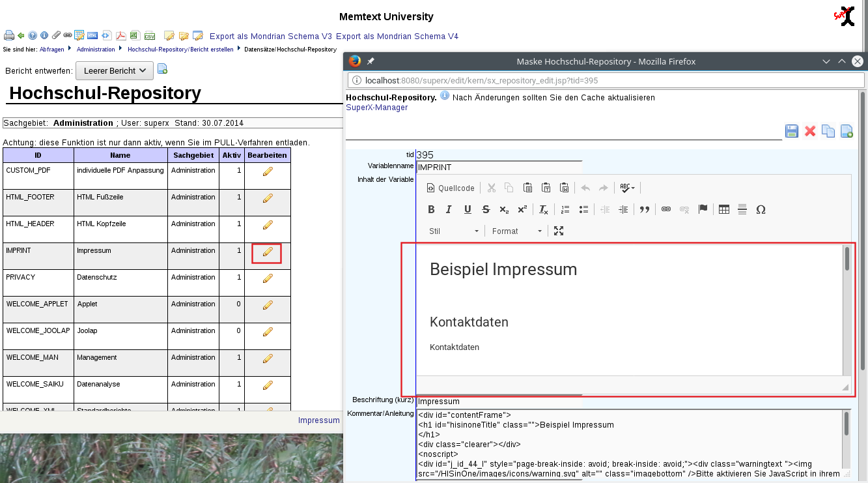The width and height of the screenshot is (868, 483).
Task: Open Hochschul-Repository/Bericht erstellen breadcrumb link
Action: point(180,50)
